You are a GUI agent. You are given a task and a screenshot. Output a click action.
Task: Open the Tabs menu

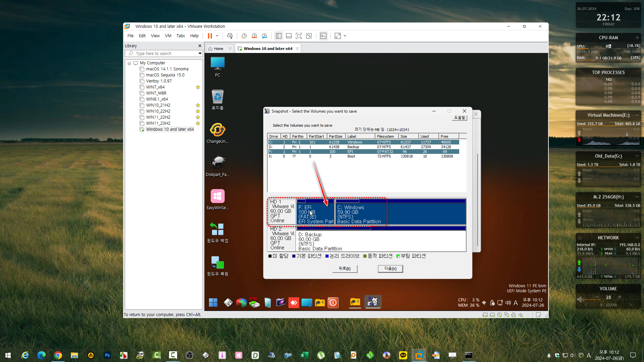pyautogui.click(x=181, y=36)
